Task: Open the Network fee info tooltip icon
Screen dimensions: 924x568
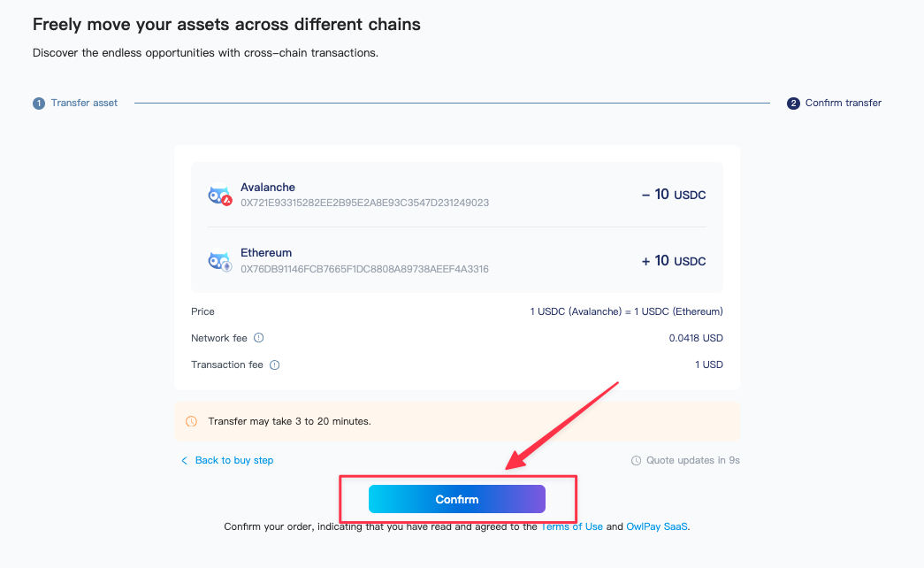Action: [x=259, y=338]
